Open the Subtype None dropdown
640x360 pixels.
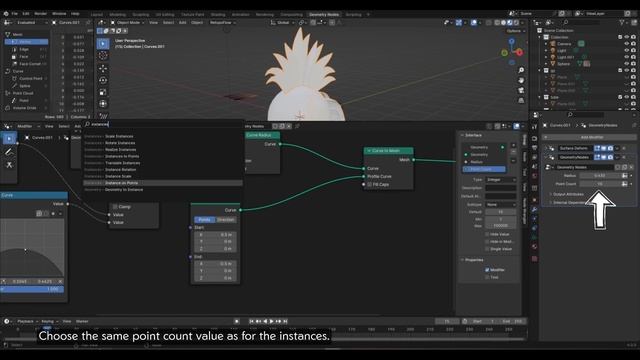point(501,204)
